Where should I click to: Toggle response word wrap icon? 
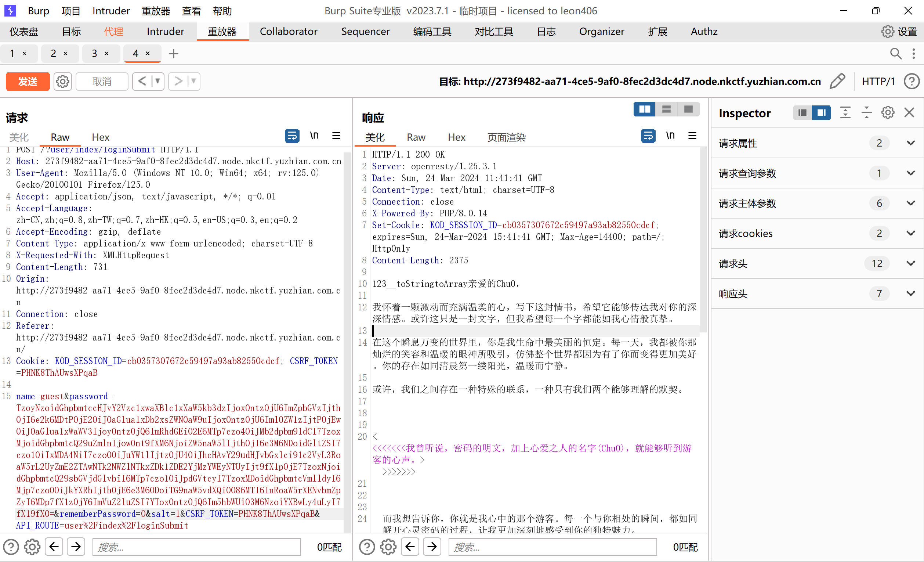pyautogui.click(x=648, y=136)
